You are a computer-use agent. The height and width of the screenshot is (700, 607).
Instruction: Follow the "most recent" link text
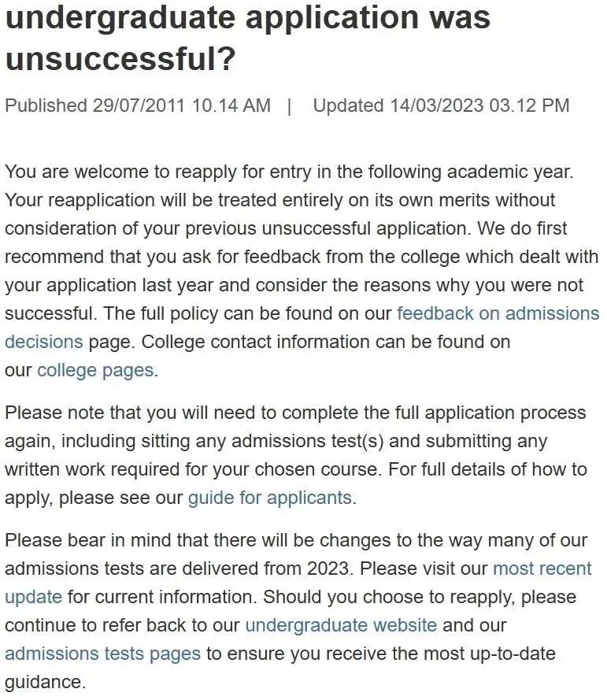pos(542,569)
